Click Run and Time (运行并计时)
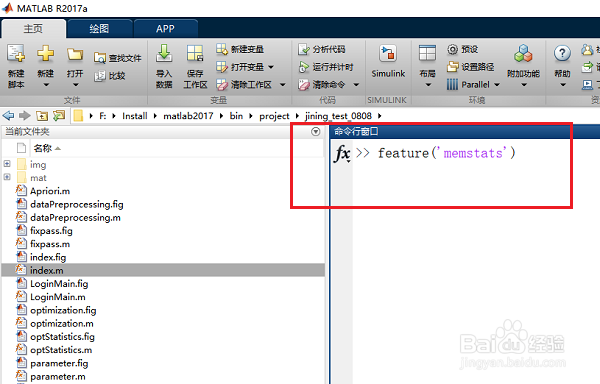This screenshot has width=600, height=384. click(326, 67)
